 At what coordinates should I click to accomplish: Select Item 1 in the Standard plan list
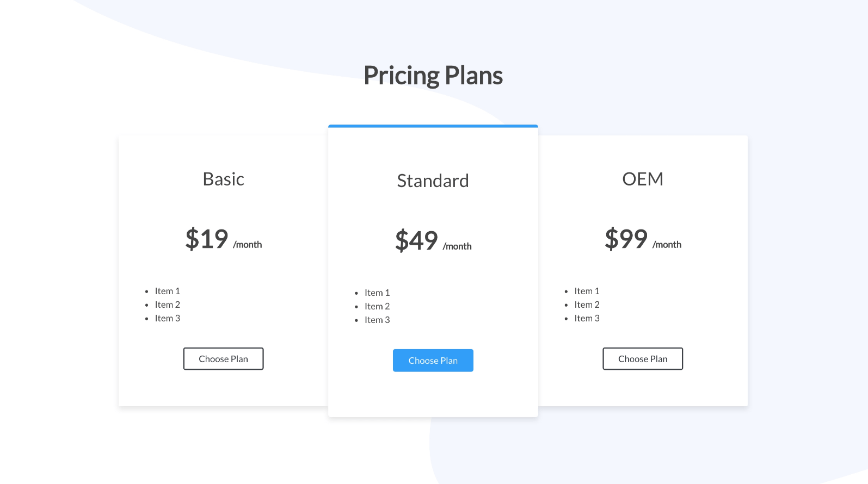click(x=377, y=293)
